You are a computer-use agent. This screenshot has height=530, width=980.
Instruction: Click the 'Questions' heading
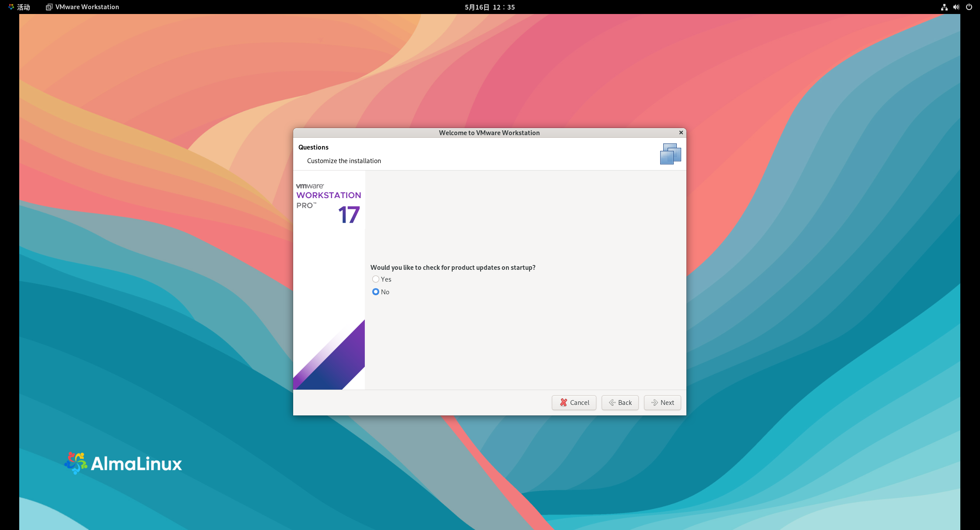(313, 147)
